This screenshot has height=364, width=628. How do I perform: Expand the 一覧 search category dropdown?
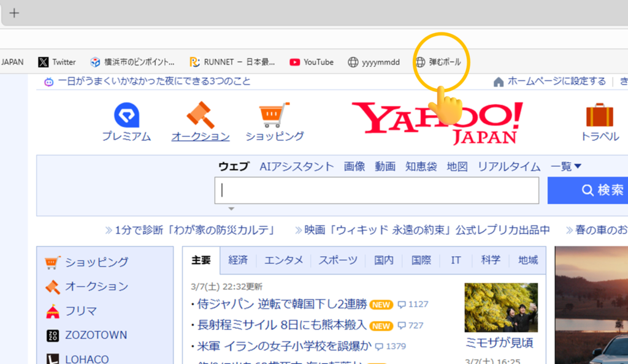pos(565,167)
